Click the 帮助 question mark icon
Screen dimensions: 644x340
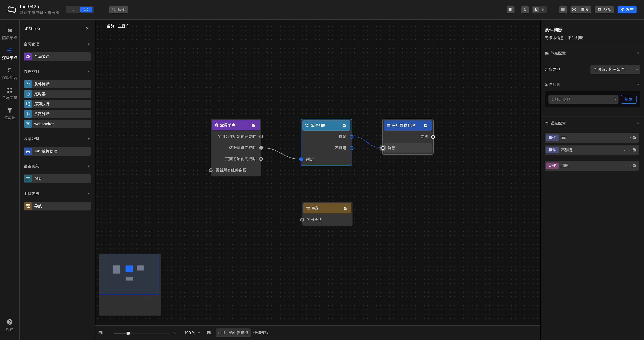coord(9,322)
